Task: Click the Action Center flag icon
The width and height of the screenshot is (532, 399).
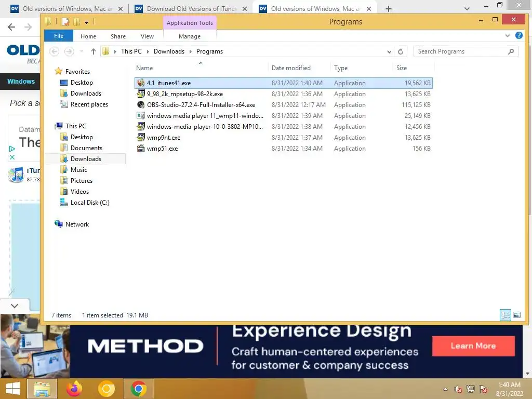Action: [x=483, y=389]
